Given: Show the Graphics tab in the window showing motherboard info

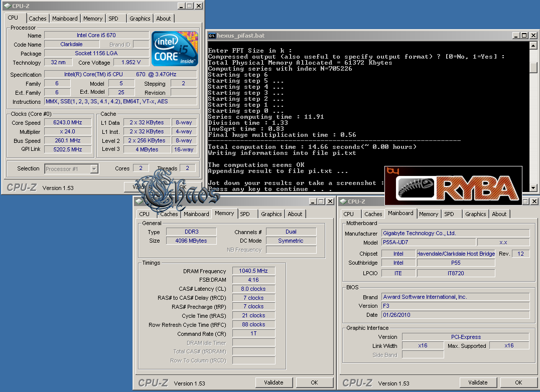Looking at the screenshot, I should tap(476, 214).
